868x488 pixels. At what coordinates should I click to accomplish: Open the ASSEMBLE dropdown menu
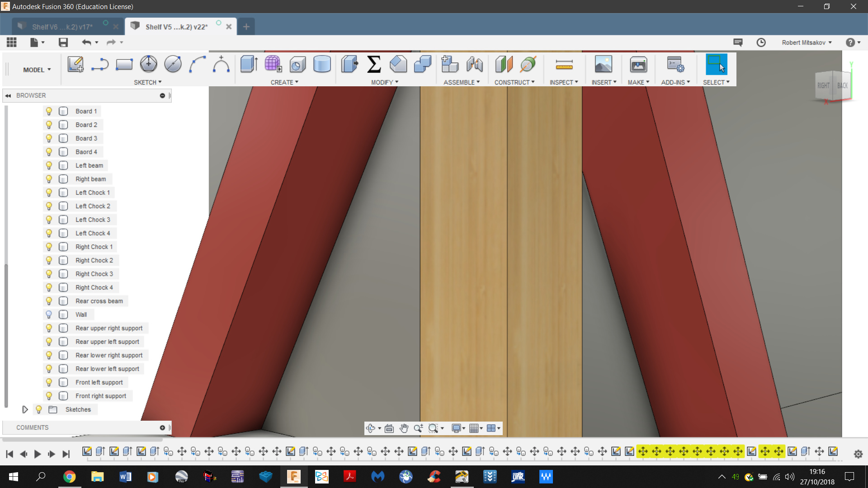pos(462,82)
